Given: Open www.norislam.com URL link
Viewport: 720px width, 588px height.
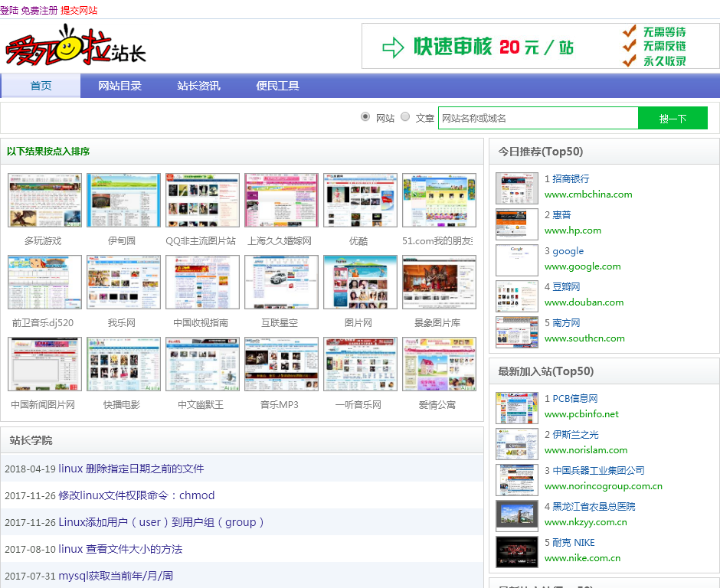Looking at the screenshot, I should 586,449.
